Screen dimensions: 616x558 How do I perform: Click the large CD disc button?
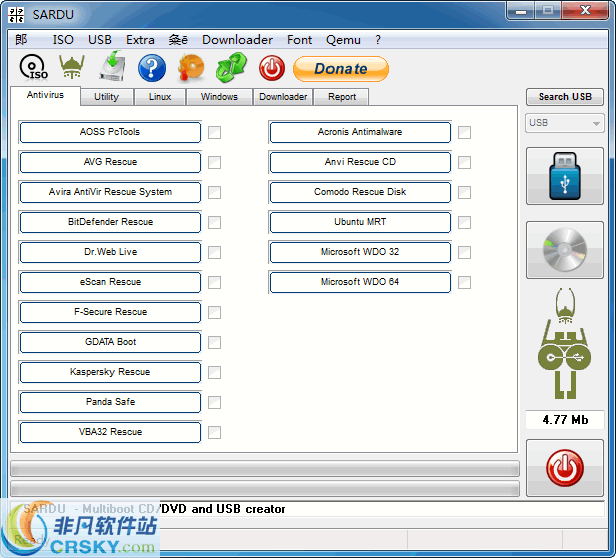click(x=565, y=250)
